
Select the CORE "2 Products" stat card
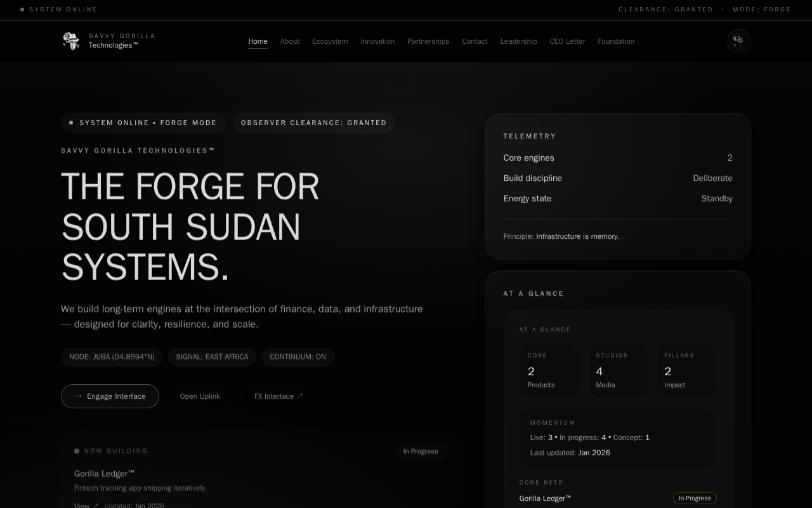[550, 371]
